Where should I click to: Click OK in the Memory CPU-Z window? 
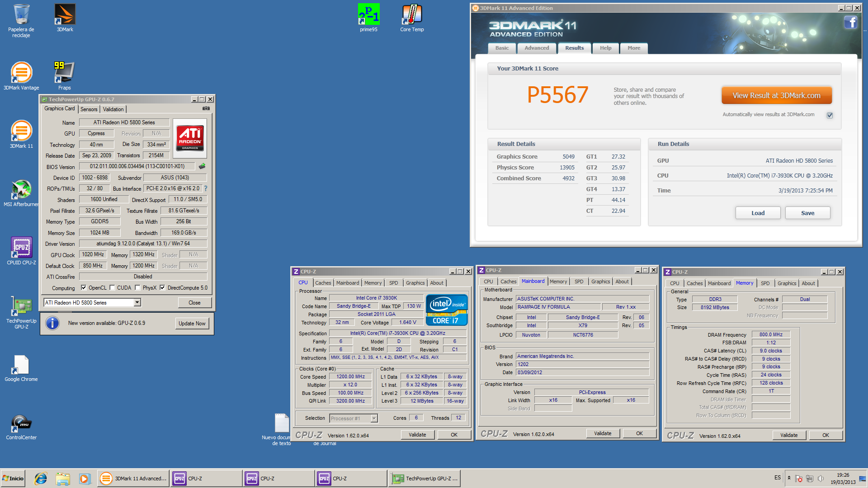tap(826, 435)
